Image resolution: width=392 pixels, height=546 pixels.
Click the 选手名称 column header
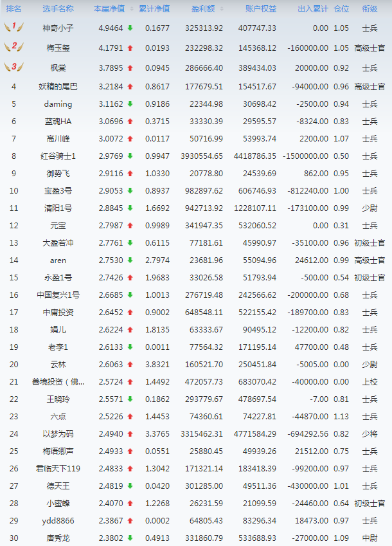point(58,9)
